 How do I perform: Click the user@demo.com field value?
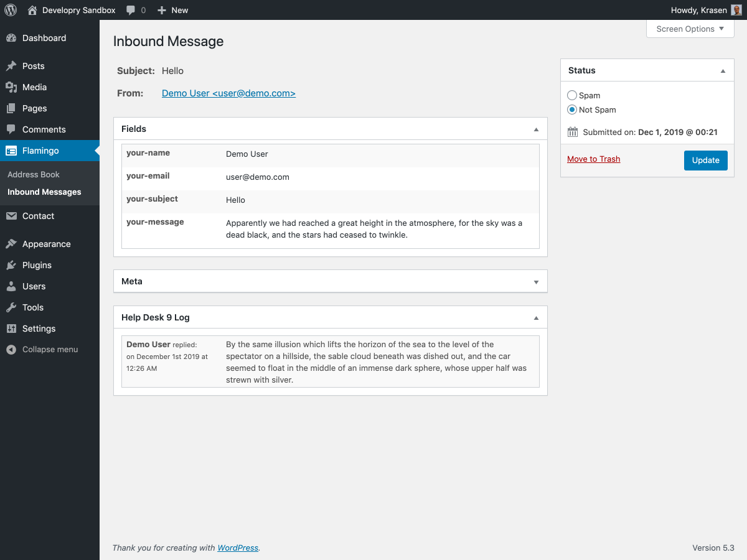click(x=258, y=177)
